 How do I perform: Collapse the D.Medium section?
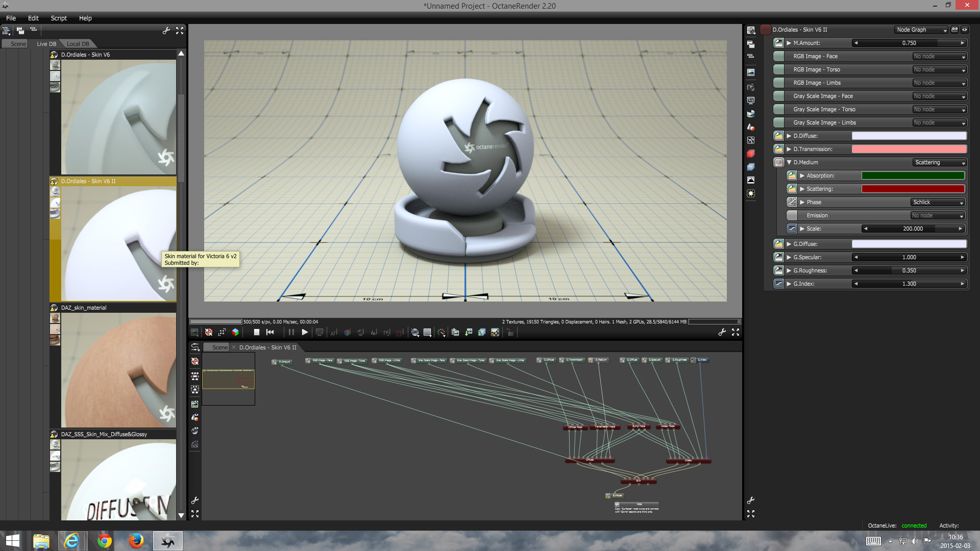[789, 162]
